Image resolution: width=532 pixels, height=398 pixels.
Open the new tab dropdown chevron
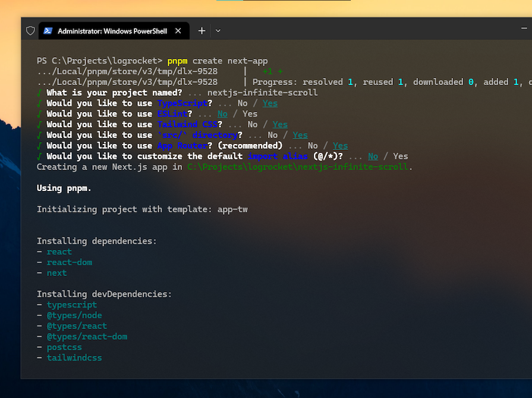tap(217, 30)
